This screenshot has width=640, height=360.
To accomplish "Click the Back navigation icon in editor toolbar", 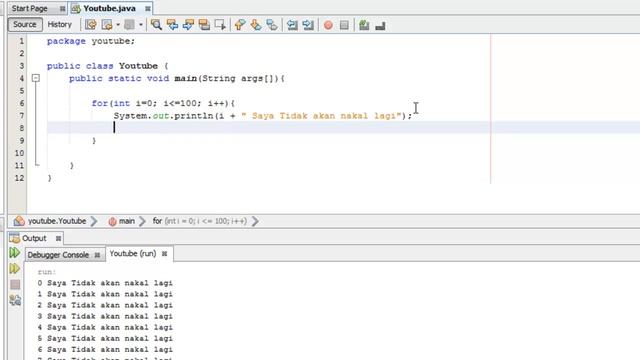I will 107,25.
